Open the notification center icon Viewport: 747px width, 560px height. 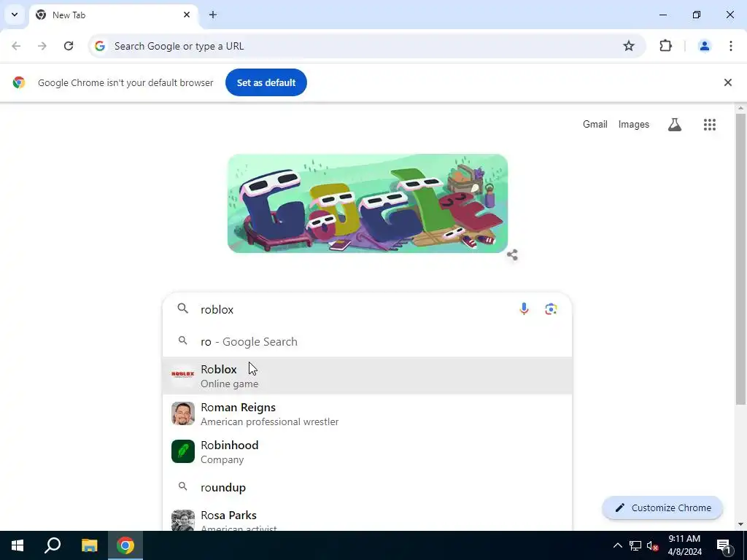[724, 545]
